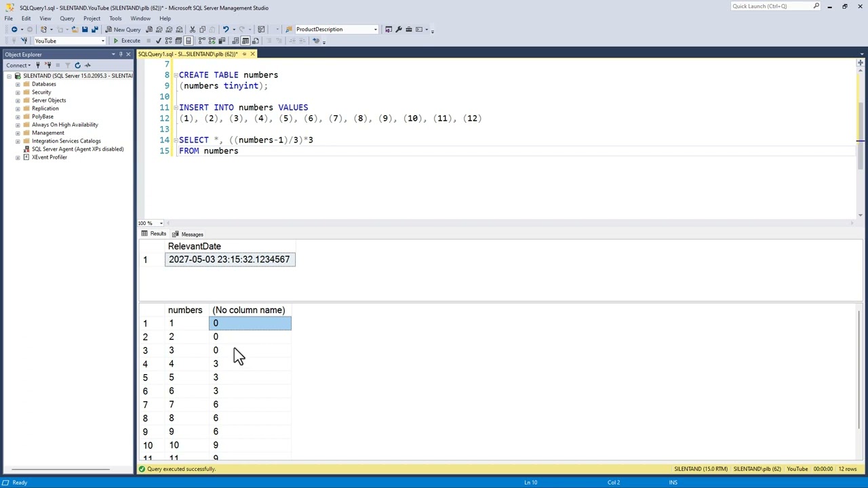Open the Edit menu

pos(26,18)
